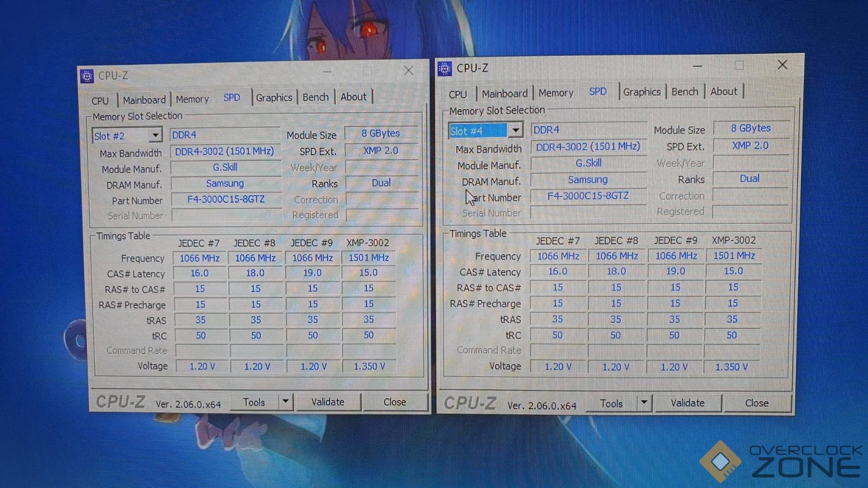The height and width of the screenshot is (488, 868).
Task: Click Part Number field in left CPU-Z window
Action: [226, 199]
